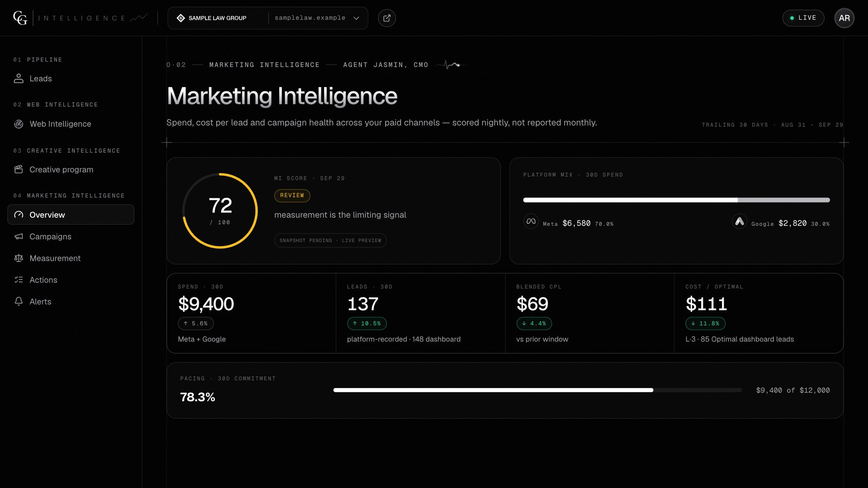Image resolution: width=868 pixels, height=488 pixels.
Task: Navigate to Measurement section
Action: coord(71,258)
